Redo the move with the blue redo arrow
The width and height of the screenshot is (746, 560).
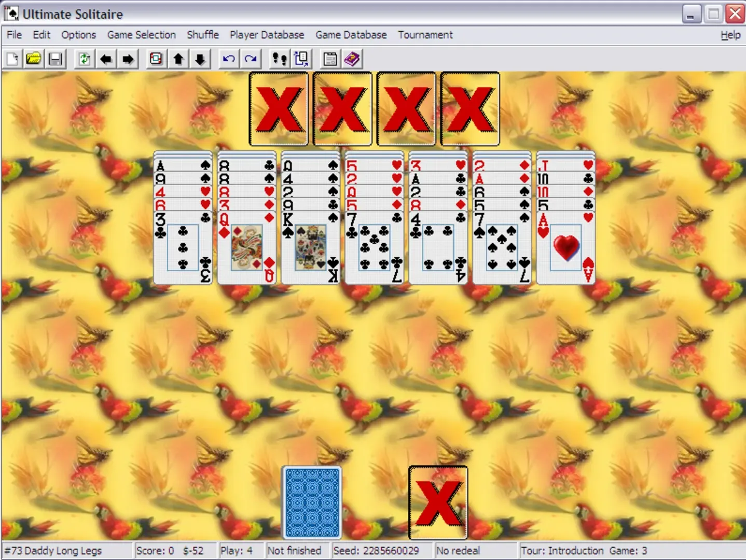(x=251, y=59)
